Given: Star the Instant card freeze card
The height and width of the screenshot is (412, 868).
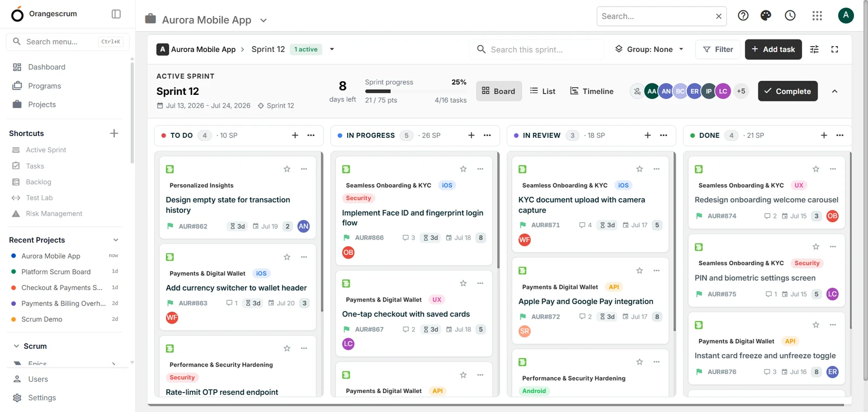Looking at the screenshot, I should (x=816, y=325).
